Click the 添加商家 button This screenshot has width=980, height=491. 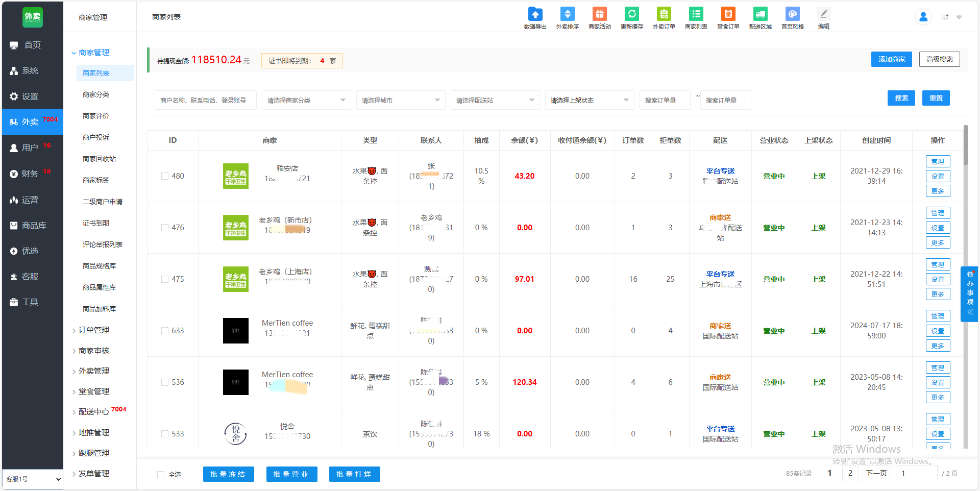click(891, 59)
